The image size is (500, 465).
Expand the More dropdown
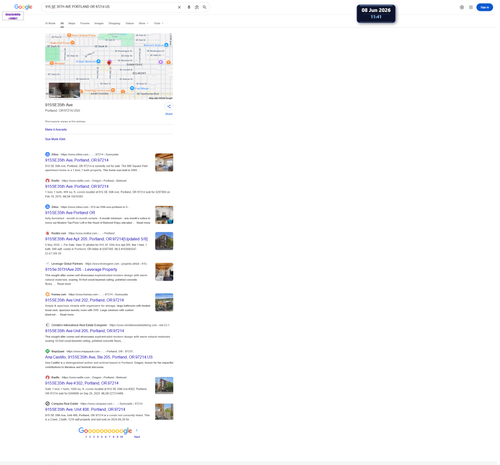pos(143,23)
